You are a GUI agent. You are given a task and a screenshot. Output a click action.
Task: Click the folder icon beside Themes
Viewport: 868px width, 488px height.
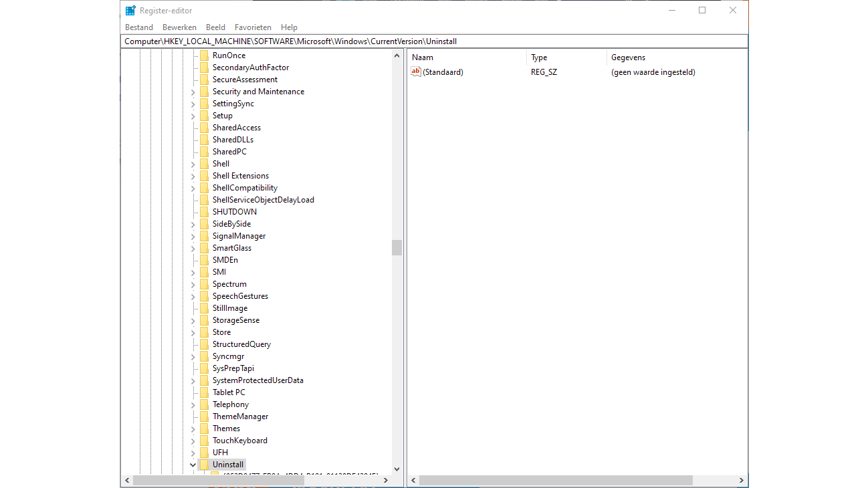[205, 429]
